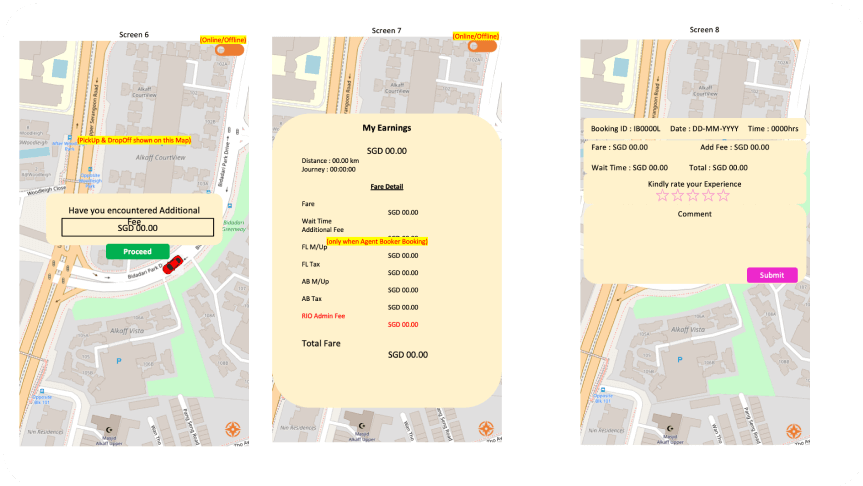The height and width of the screenshot is (486, 863).
Task: Select the third rating star
Action: pos(693,196)
